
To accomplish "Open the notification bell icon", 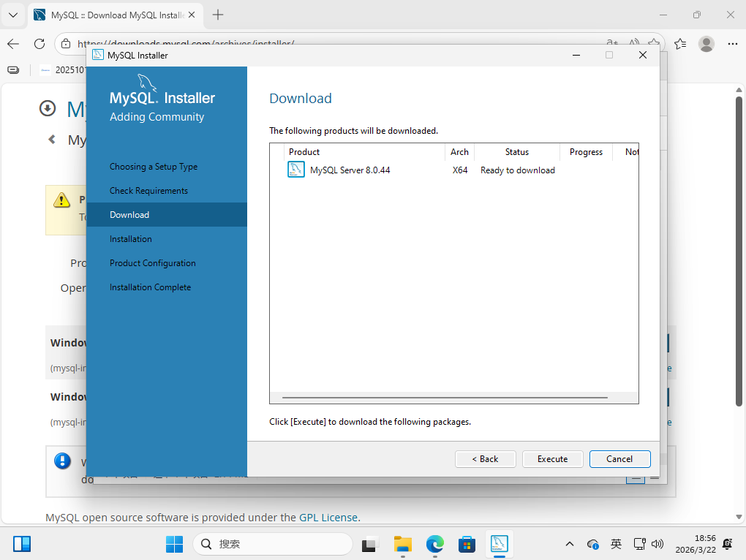I will [x=728, y=544].
